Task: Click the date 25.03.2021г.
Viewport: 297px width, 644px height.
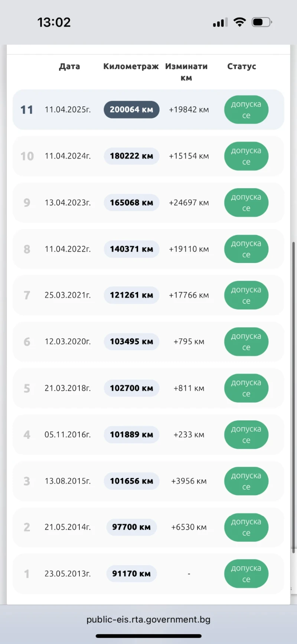Action: 68,295
